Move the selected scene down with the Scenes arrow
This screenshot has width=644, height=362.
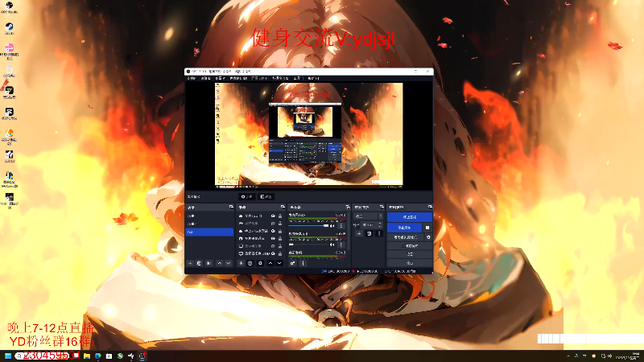point(229,263)
